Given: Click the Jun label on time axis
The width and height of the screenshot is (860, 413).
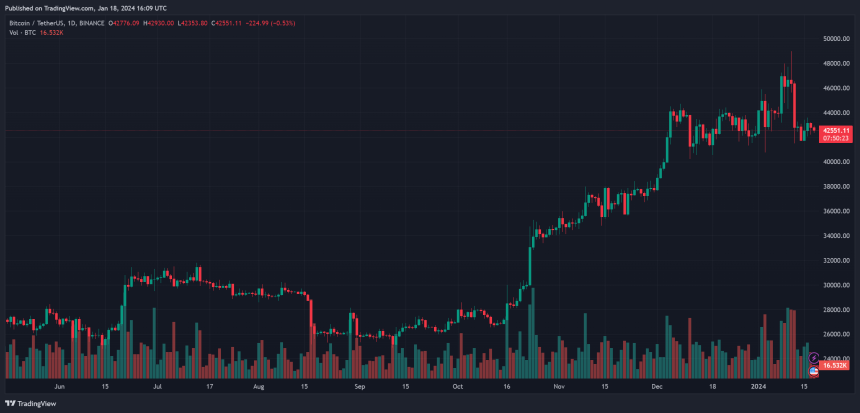Looking at the screenshot, I should 59,385.
